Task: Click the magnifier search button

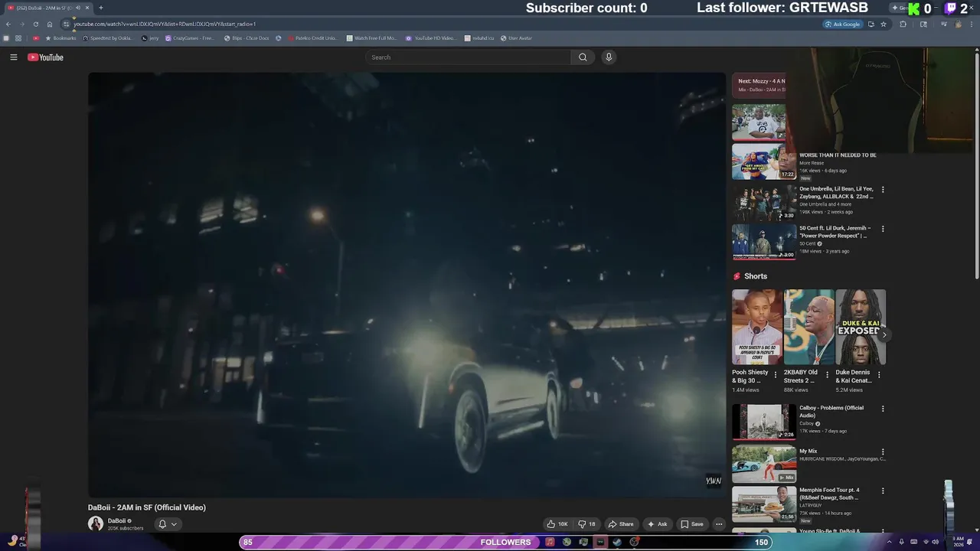Action: tap(583, 57)
